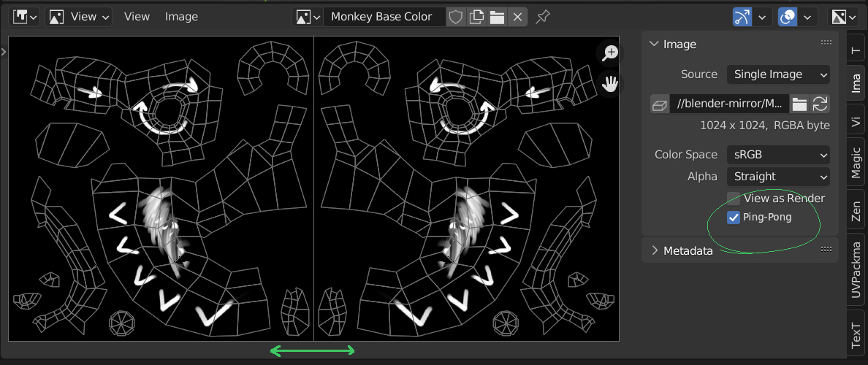Open overlays options dropdown arrow
868x365 pixels.
(807, 17)
